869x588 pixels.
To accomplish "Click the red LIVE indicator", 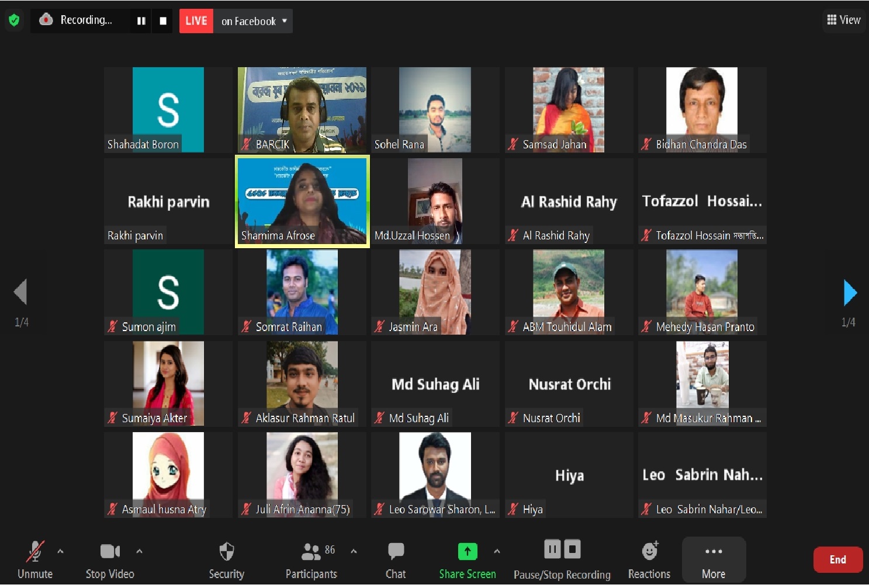I will [x=196, y=21].
